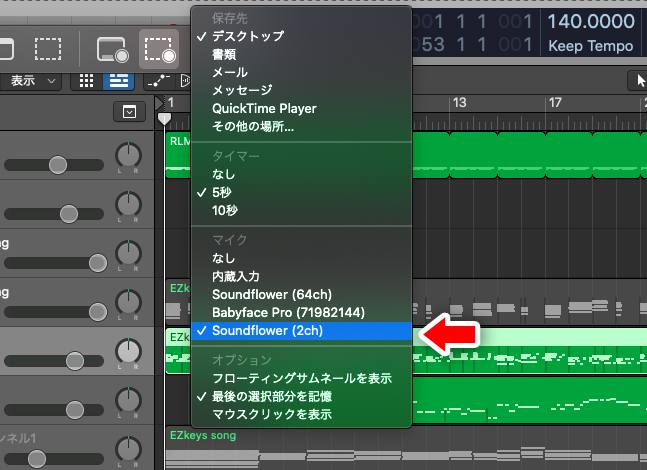Select the record selected portion icon
This screenshot has width=647, height=470.
159,49
